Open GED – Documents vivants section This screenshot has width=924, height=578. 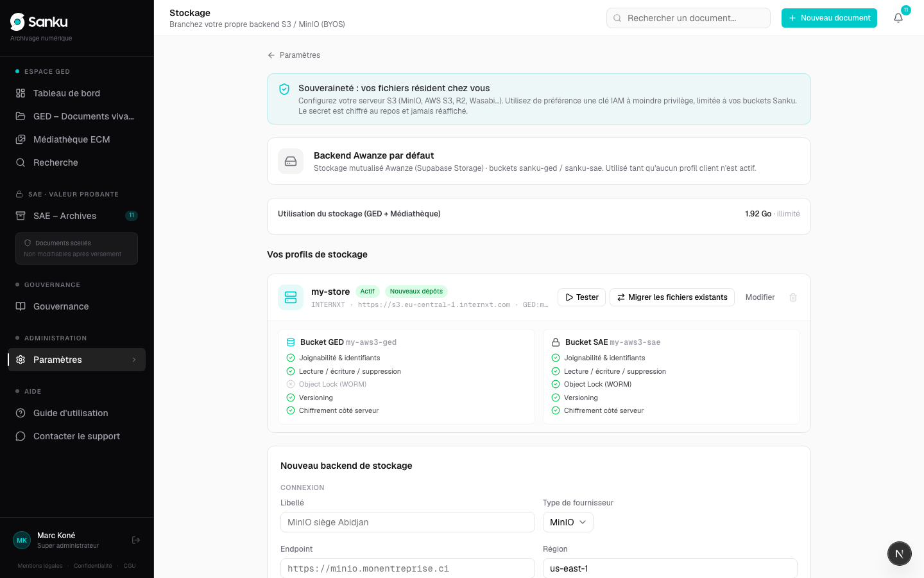[x=77, y=116]
